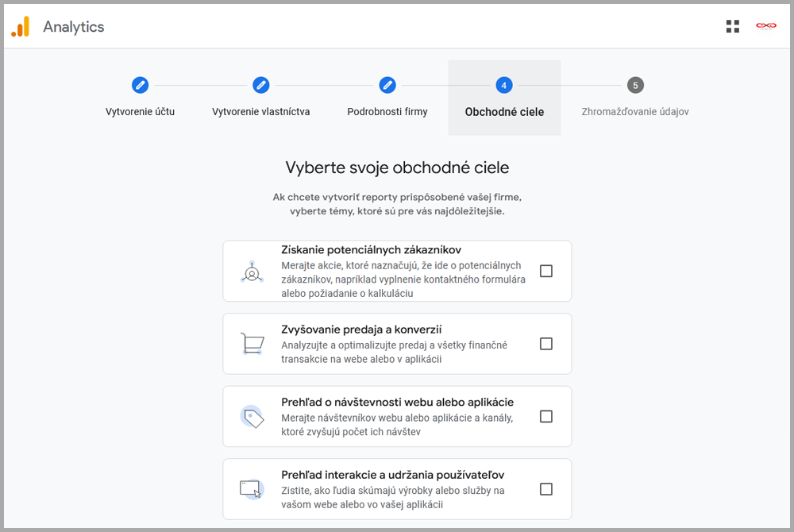This screenshot has height=532, width=794.
Task: Click step 5 circle icon
Action: pos(634,85)
